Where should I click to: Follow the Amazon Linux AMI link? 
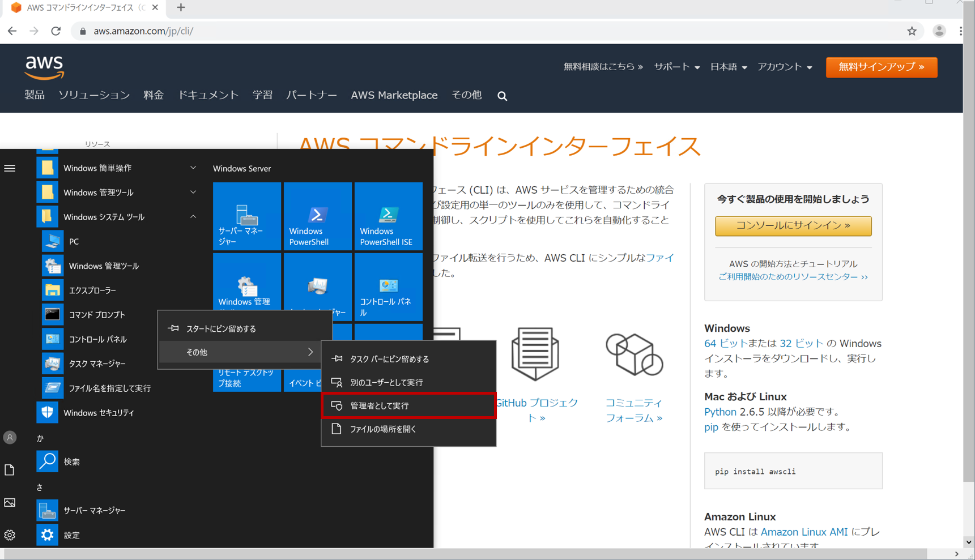tap(804, 532)
